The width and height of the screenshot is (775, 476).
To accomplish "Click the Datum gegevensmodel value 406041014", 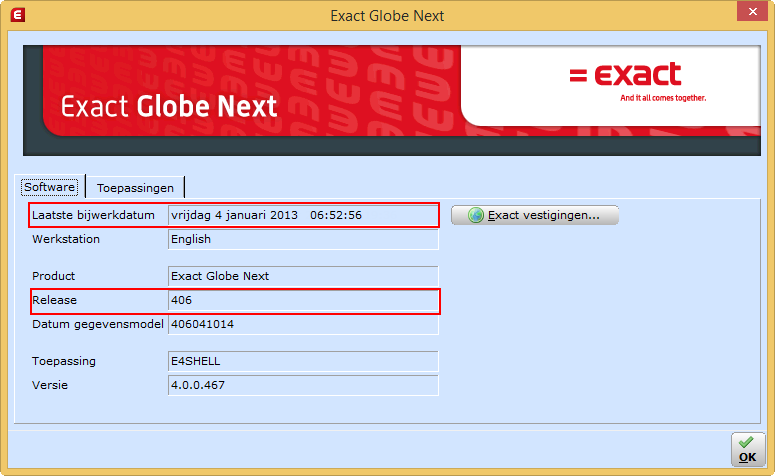I will click(303, 324).
